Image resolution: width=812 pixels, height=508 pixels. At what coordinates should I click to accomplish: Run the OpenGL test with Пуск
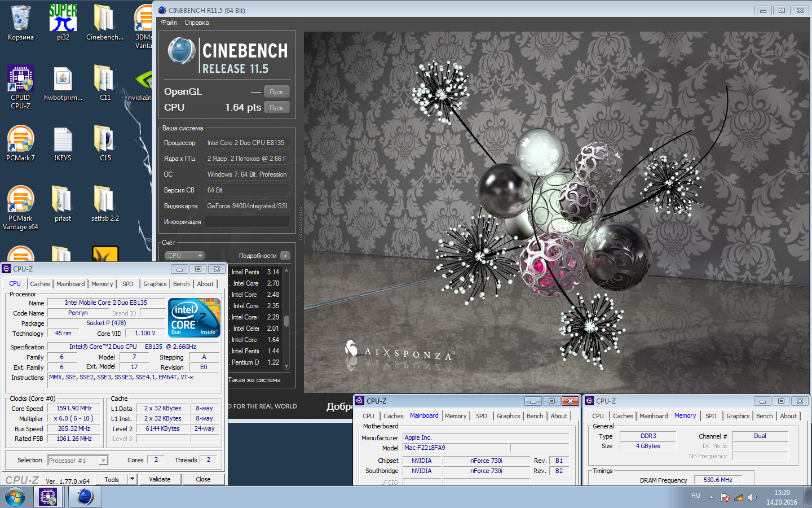point(276,92)
